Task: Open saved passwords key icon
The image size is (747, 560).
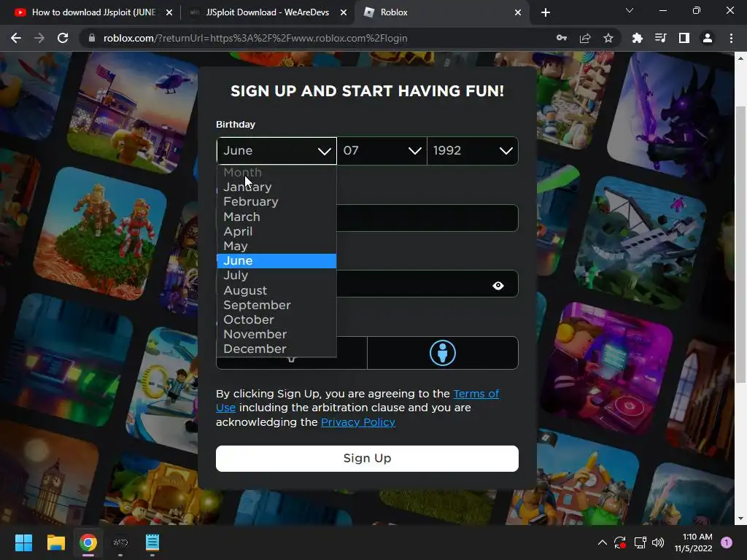Action: point(562,38)
